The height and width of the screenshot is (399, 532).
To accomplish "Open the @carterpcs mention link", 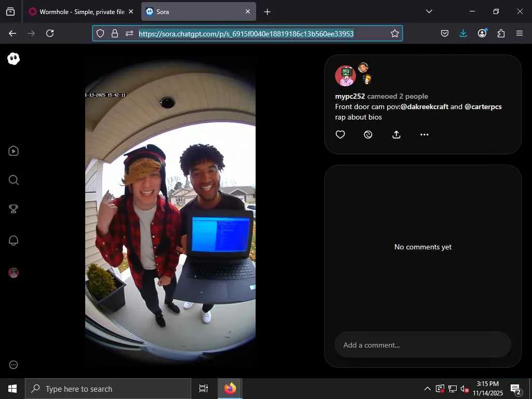I will coord(483,107).
